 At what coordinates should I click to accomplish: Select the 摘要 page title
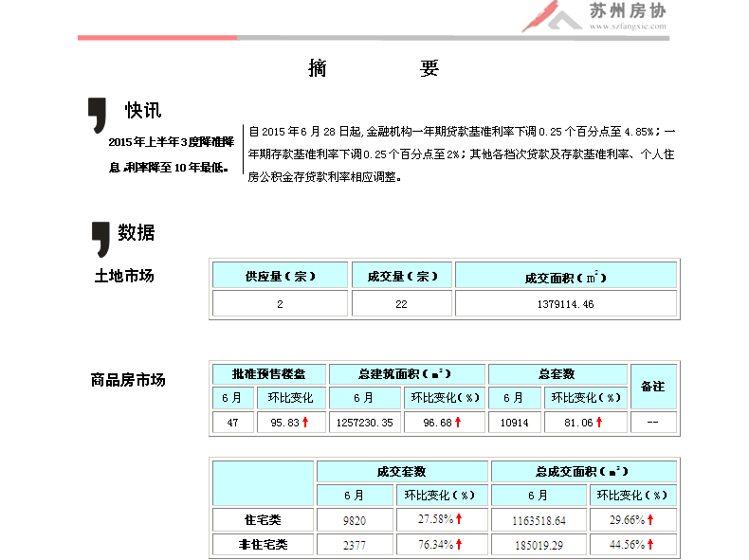pos(374,68)
